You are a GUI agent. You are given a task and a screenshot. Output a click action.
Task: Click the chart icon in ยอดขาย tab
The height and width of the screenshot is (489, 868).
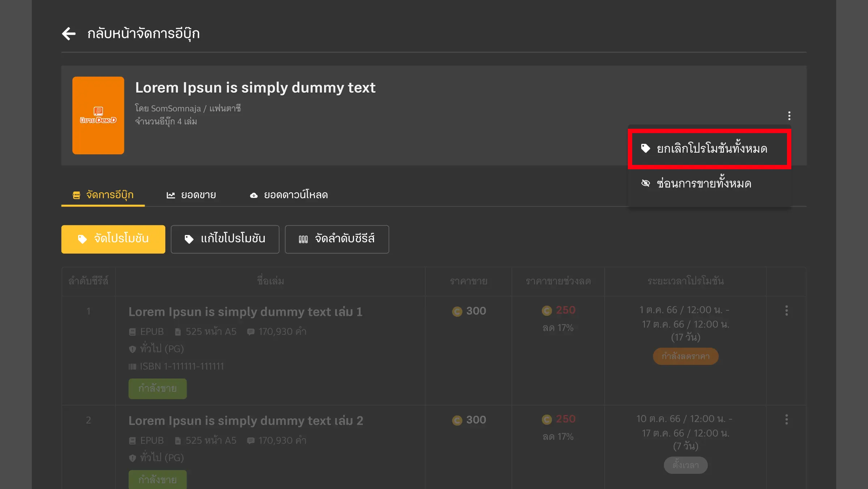pos(171,195)
